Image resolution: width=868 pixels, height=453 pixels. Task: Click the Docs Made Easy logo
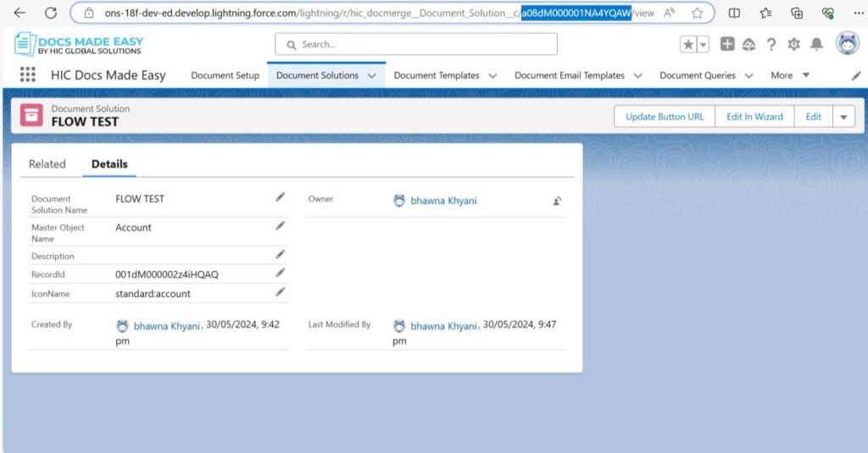point(79,44)
